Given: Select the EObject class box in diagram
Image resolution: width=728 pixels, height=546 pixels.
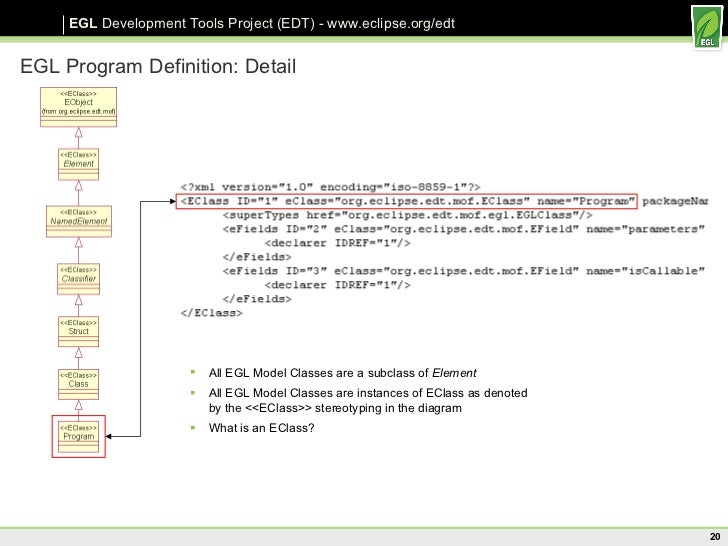Looking at the screenshot, I should [x=78, y=107].
